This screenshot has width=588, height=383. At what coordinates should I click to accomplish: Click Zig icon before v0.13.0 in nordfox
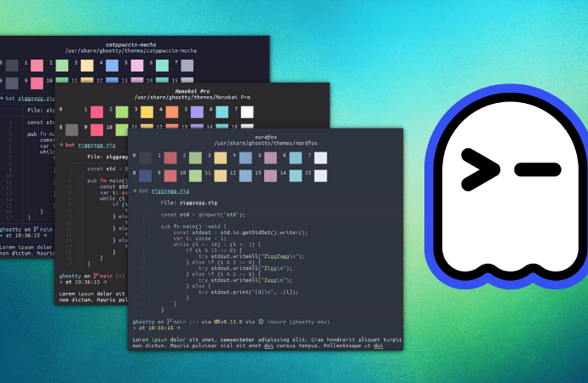tap(216, 322)
